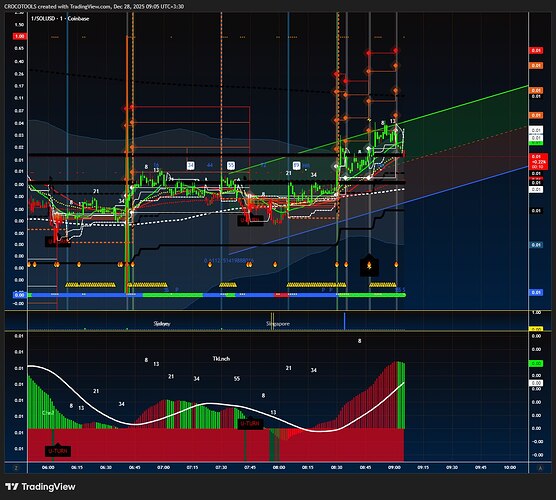
Task: Click the 55 label in the oscillator pane
Action: click(x=237, y=379)
